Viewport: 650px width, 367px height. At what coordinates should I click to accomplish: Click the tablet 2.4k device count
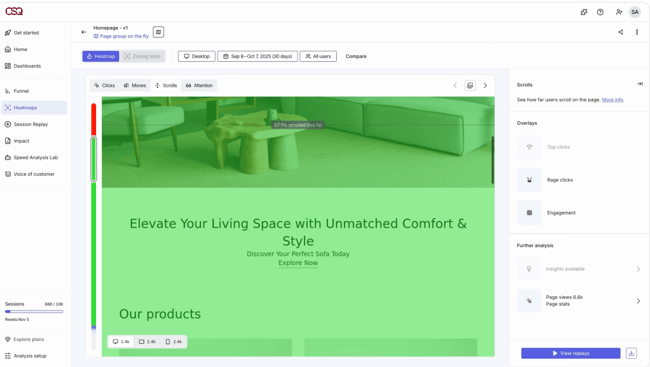point(147,342)
